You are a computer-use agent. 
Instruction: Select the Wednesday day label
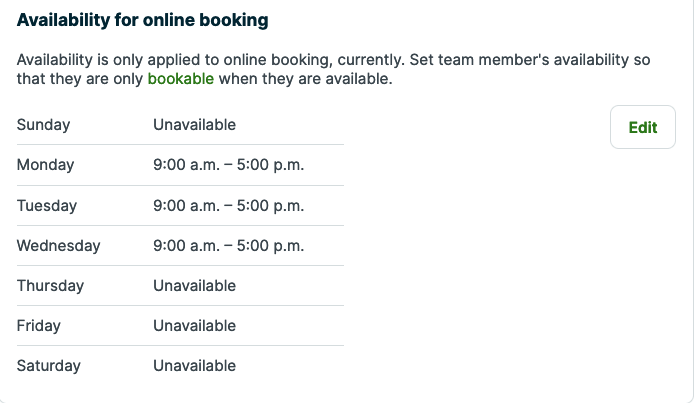tap(58, 245)
